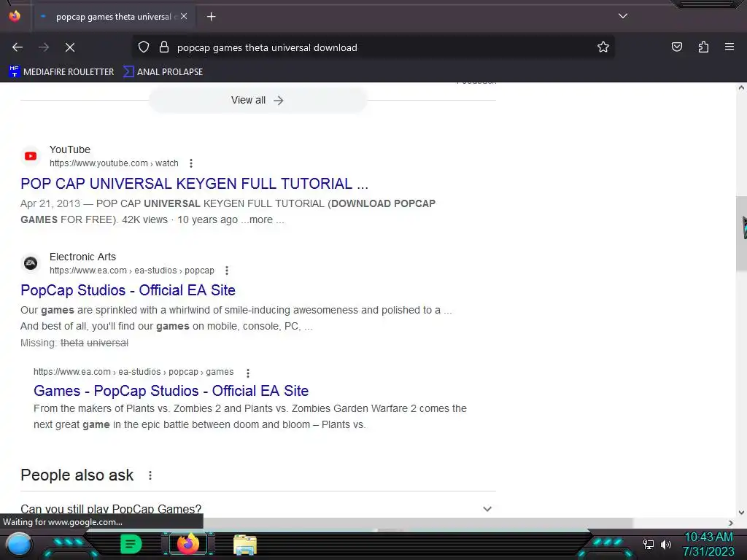Expand 'Can you still play PopCap Games?'
This screenshot has width=747, height=560.
[x=258, y=508]
